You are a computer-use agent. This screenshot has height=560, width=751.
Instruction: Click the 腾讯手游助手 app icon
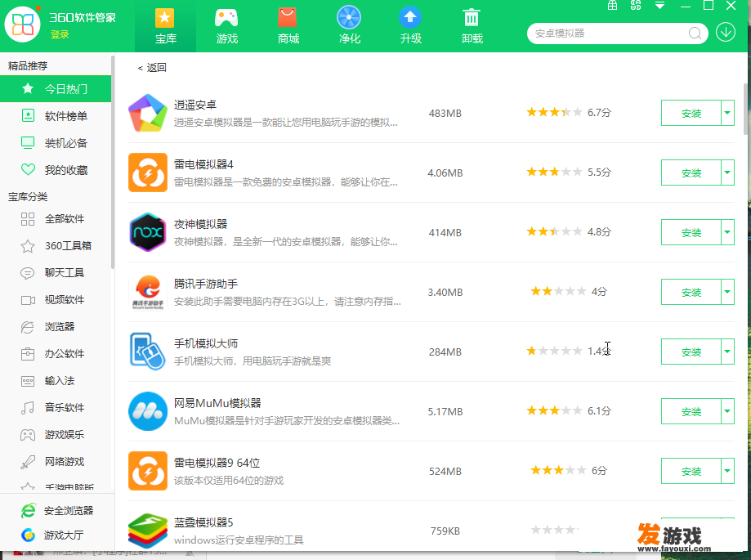[148, 292]
